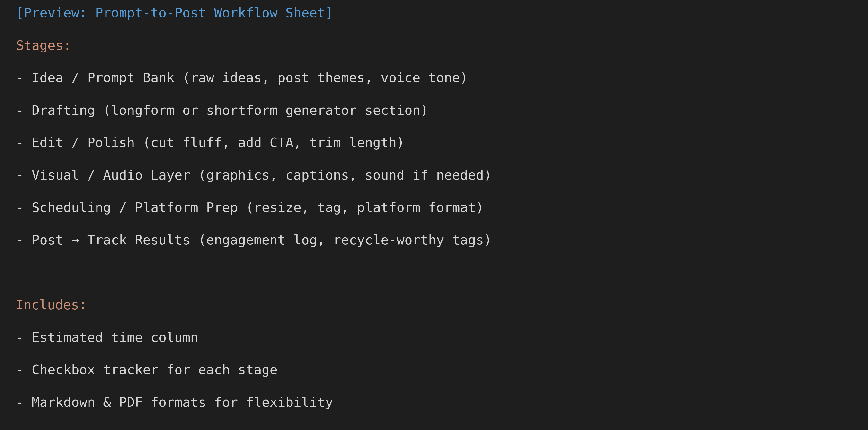Click the word 'captions' in Visual line
This screenshot has width=868, height=430.
pos(317,175)
